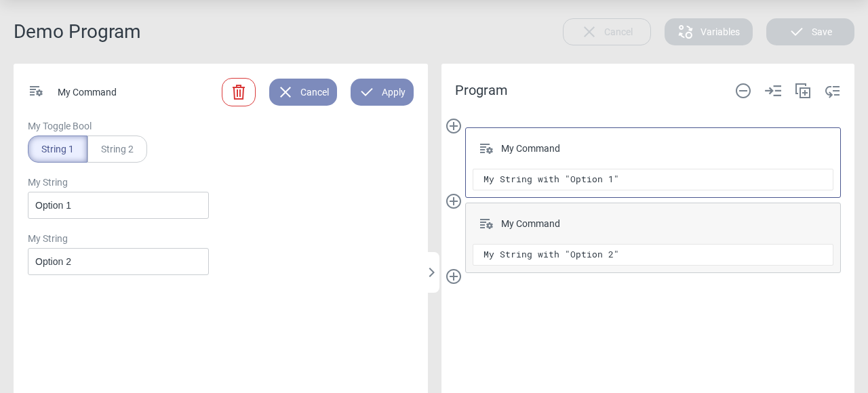This screenshot has height=393, width=868.
Task: Click the Save button at top right
Action: pyautogui.click(x=810, y=32)
